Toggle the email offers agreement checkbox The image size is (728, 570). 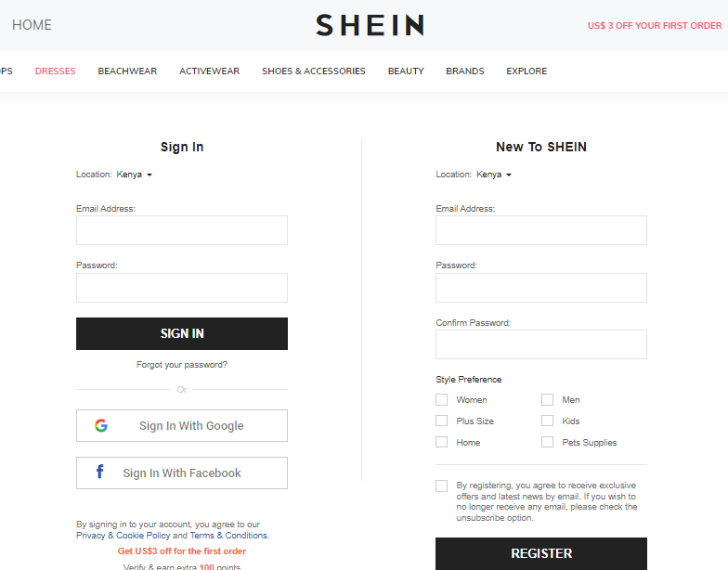(442, 486)
